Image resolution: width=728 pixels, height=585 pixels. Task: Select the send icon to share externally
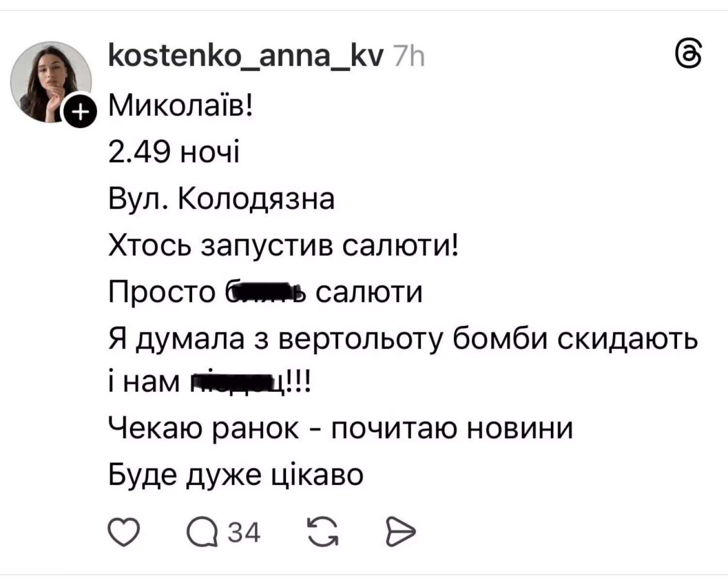tap(400, 532)
